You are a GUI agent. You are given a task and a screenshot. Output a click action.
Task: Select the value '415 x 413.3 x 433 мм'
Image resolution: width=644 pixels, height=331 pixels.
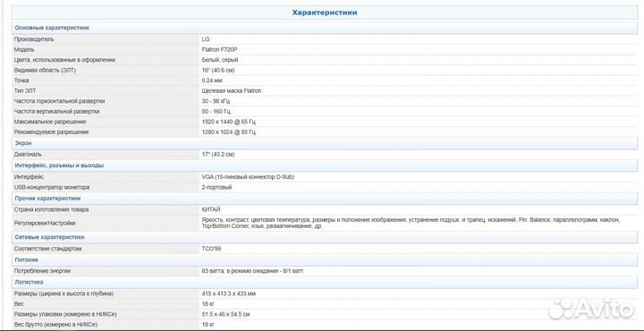coord(229,294)
